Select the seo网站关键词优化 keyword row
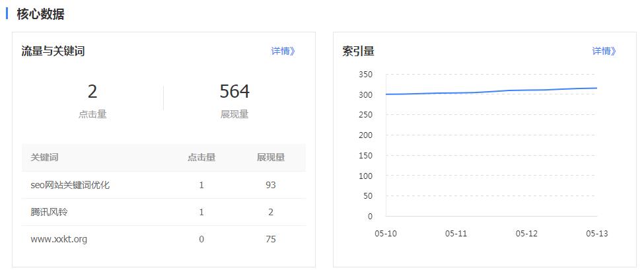Viewport: 644px width, 278px height. (x=70, y=185)
